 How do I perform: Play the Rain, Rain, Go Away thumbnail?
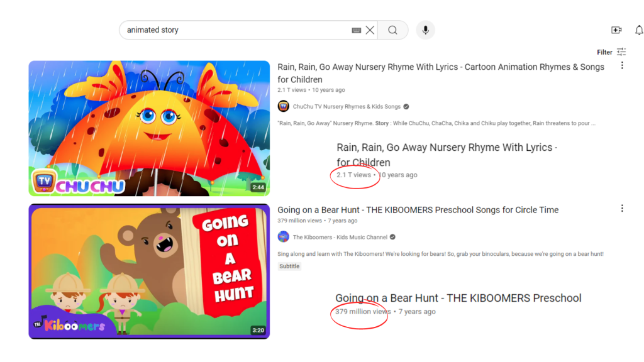pos(149,128)
